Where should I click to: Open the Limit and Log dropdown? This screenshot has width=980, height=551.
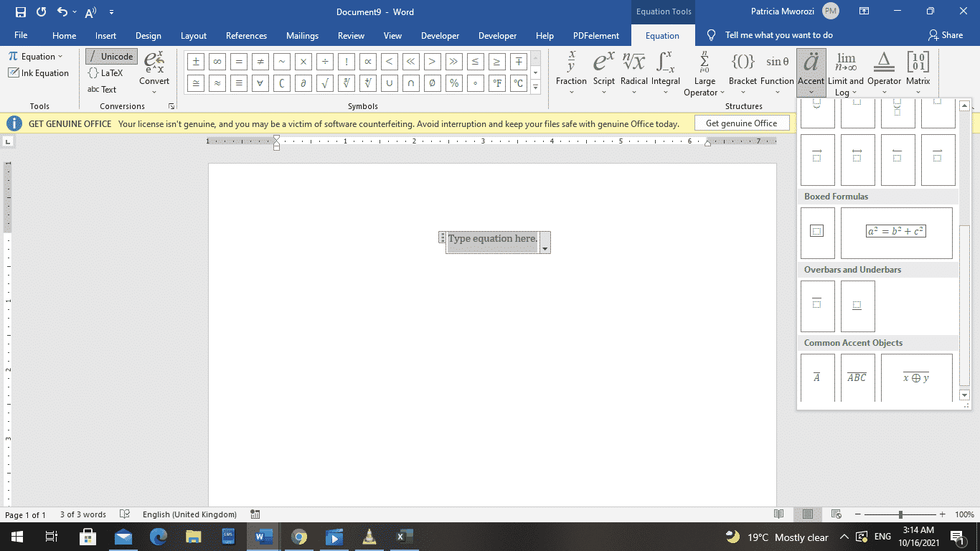pos(846,72)
